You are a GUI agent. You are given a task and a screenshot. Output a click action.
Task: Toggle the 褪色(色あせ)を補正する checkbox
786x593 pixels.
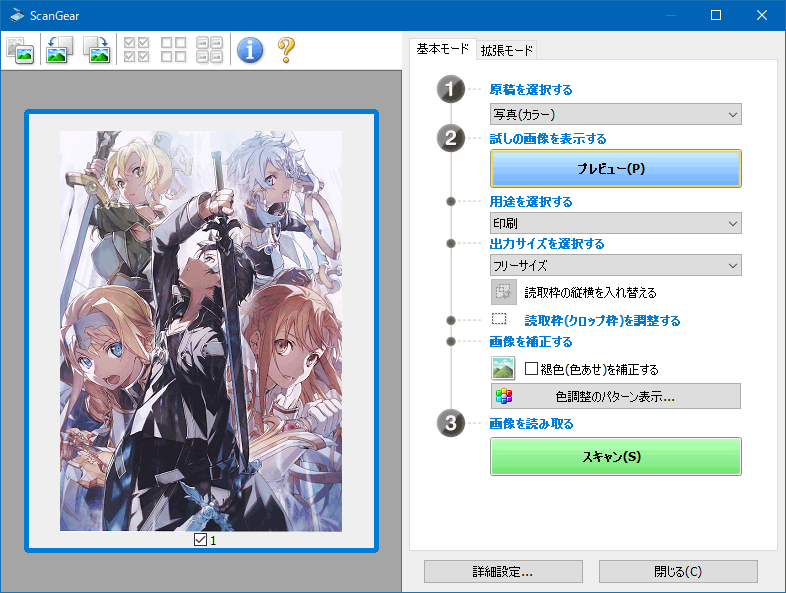[531, 369]
